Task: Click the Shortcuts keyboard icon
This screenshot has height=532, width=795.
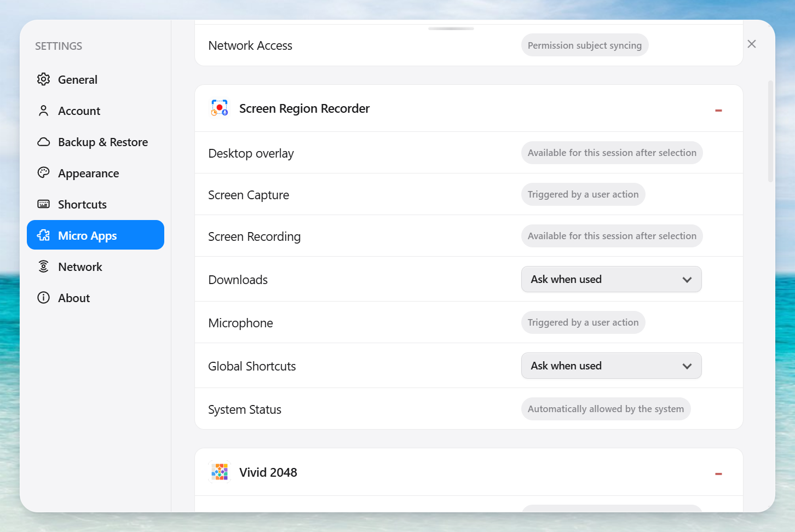Action: click(x=44, y=204)
